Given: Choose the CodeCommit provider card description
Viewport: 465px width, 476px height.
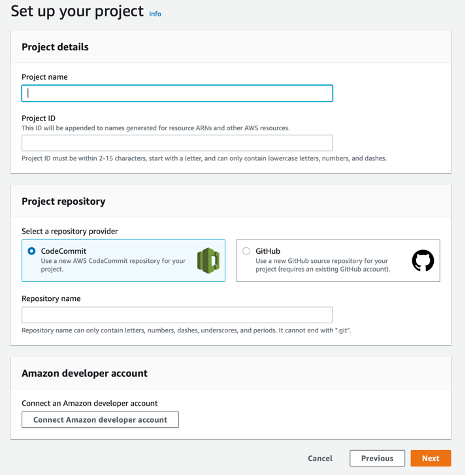Looking at the screenshot, I should (x=113, y=265).
